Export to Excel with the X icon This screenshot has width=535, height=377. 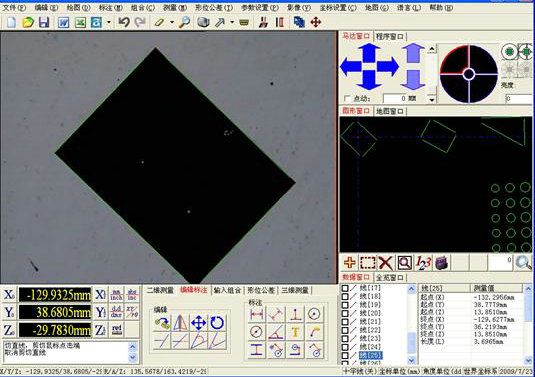pos(80,23)
